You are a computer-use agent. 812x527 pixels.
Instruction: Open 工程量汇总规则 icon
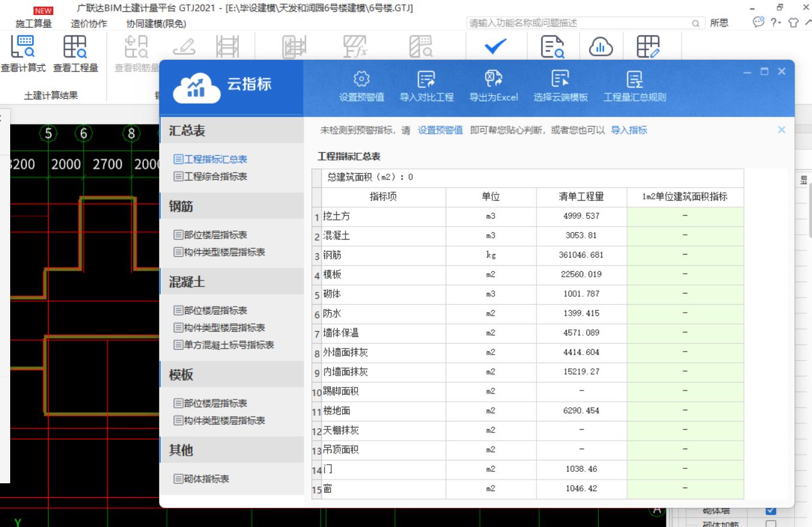tap(635, 78)
